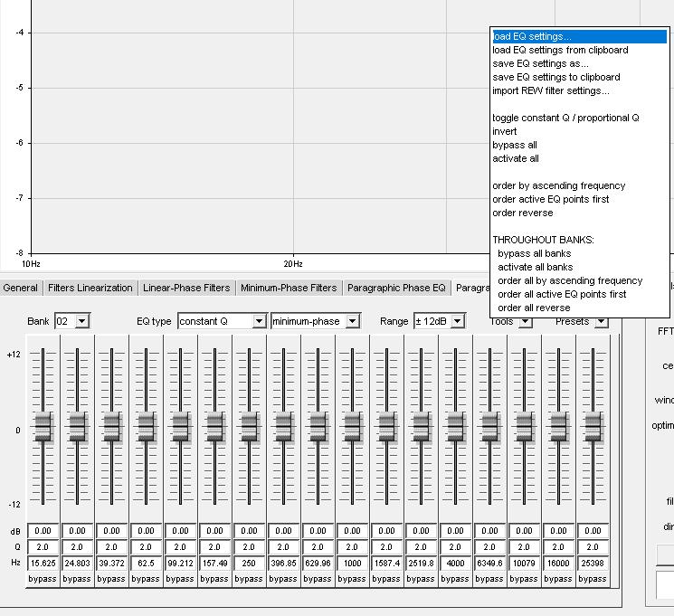The height and width of the screenshot is (616, 674).
Task: Click the 15.625 Hz frequency field
Action: click(43, 564)
